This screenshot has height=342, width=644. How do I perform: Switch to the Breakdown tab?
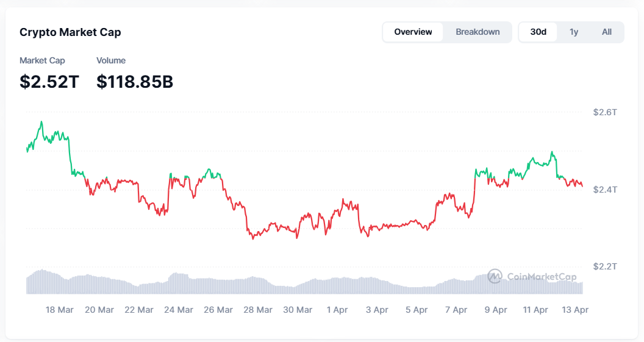pyautogui.click(x=478, y=32)
